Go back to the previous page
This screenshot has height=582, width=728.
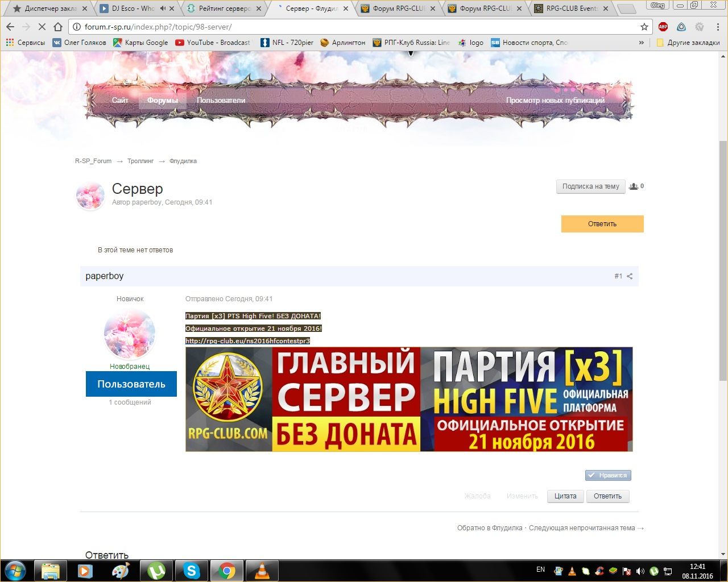pyautogui.click(x=10, y=27)
